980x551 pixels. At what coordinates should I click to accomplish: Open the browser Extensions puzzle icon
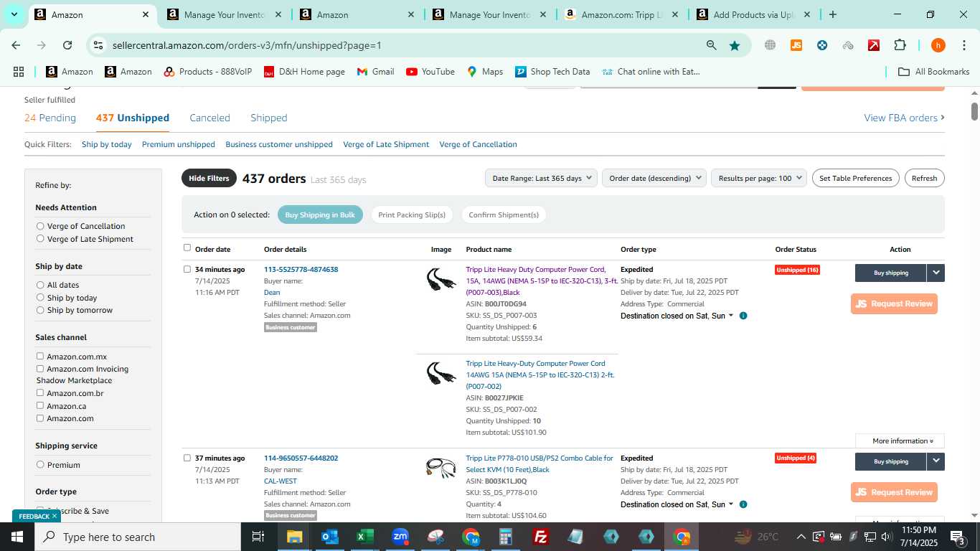click(900, 45)
